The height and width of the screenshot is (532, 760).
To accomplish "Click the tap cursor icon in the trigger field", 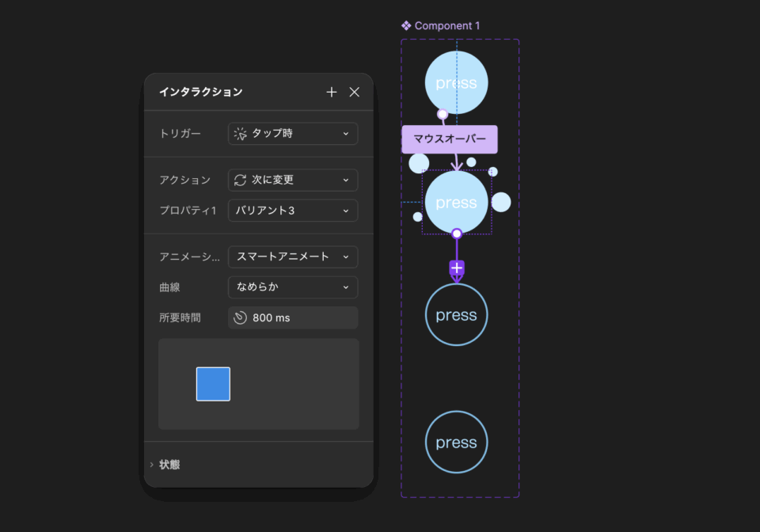I will click(x=241, y=134).
